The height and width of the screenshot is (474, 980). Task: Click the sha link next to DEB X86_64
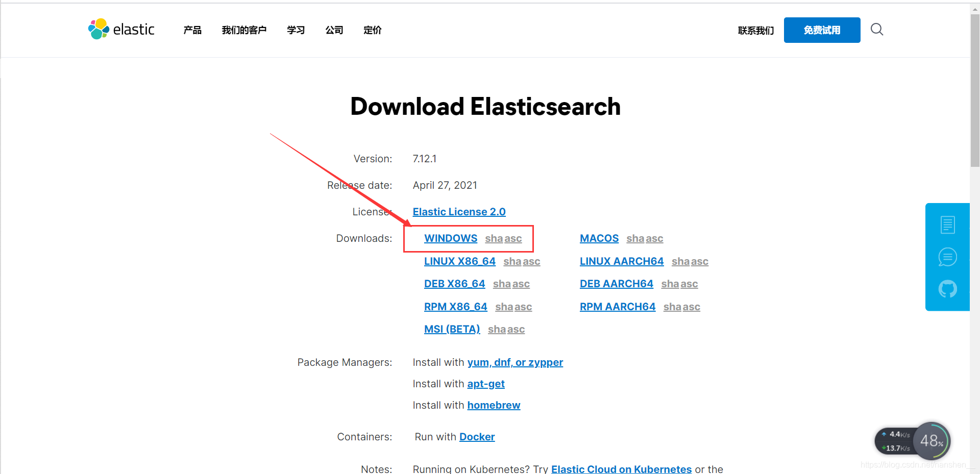[502, 284]
